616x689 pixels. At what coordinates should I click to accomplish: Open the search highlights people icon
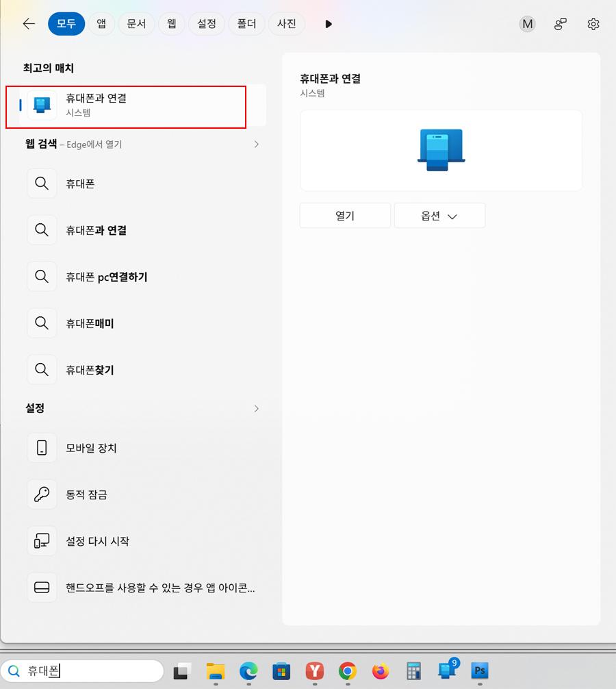point(561,24)
